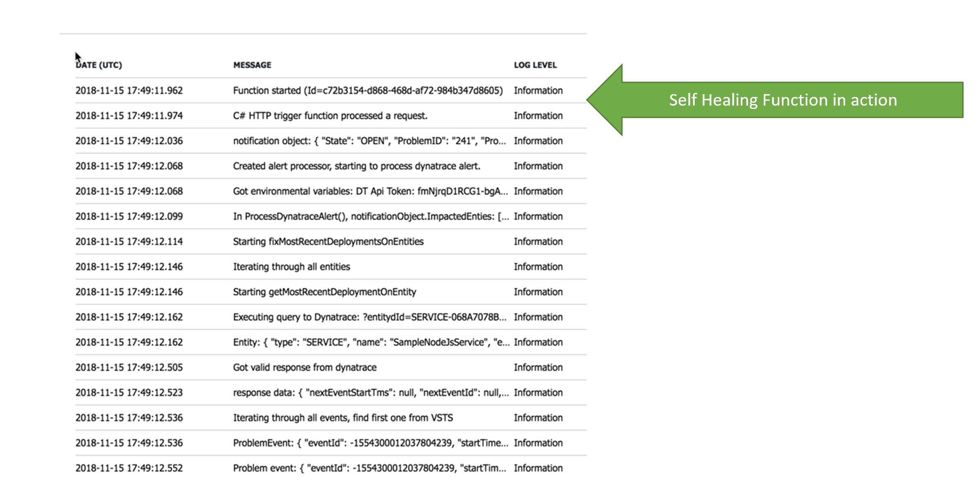Select 'Iterating through all events' VSTS row

(343, 418)
